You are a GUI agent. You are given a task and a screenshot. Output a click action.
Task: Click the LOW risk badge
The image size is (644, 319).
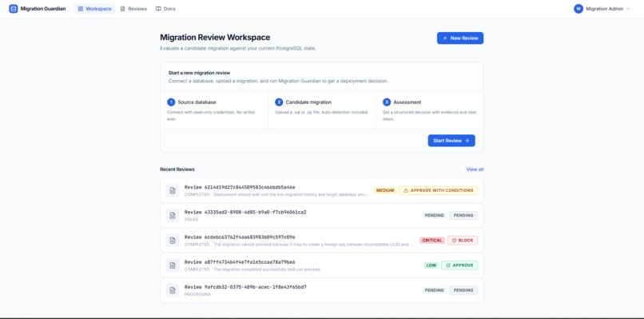click(x=431, y=265)
